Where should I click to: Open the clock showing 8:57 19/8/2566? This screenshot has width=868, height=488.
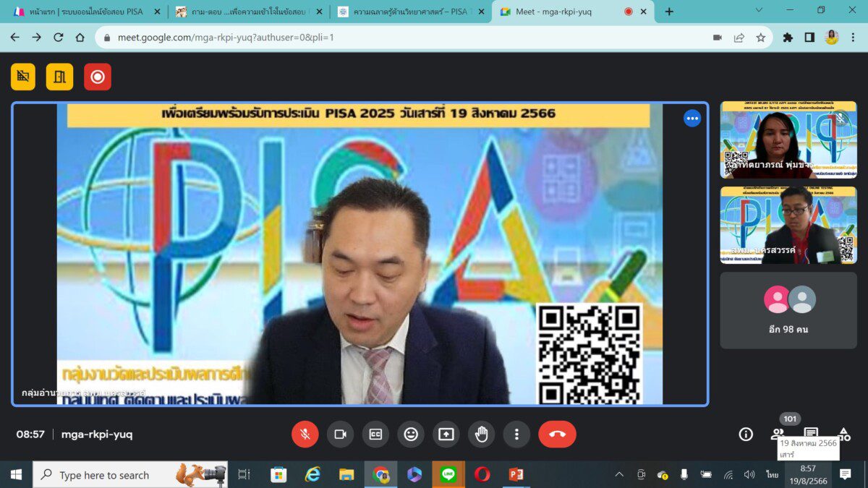(808, 475)
